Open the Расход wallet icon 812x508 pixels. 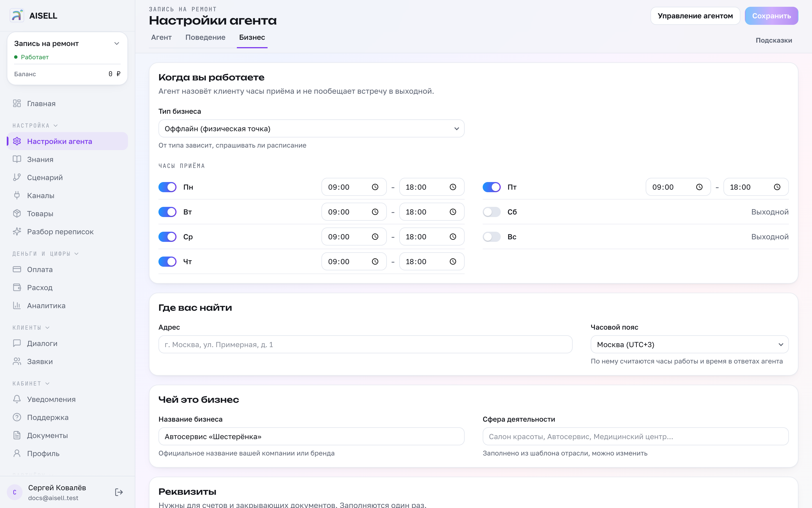point(17,288)
